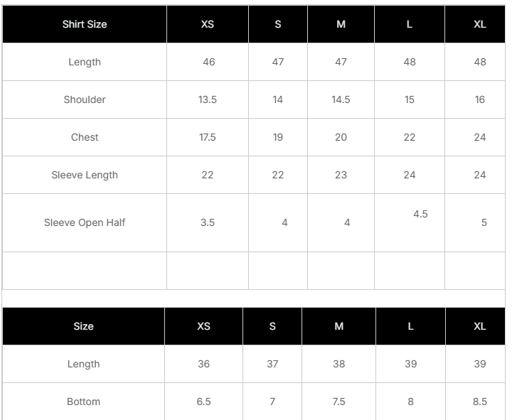Click Sleeve Open Half value 3.5
Viewport: 512px width, 420px height.
[208, 222]
